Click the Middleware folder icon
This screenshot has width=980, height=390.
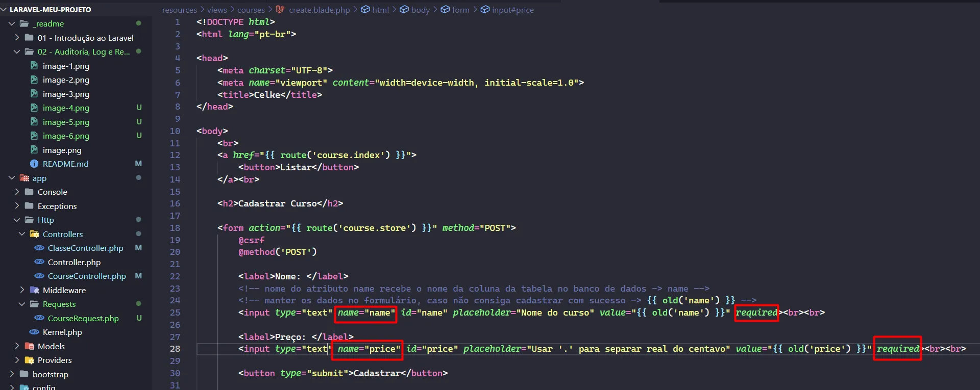click(35, 290)
